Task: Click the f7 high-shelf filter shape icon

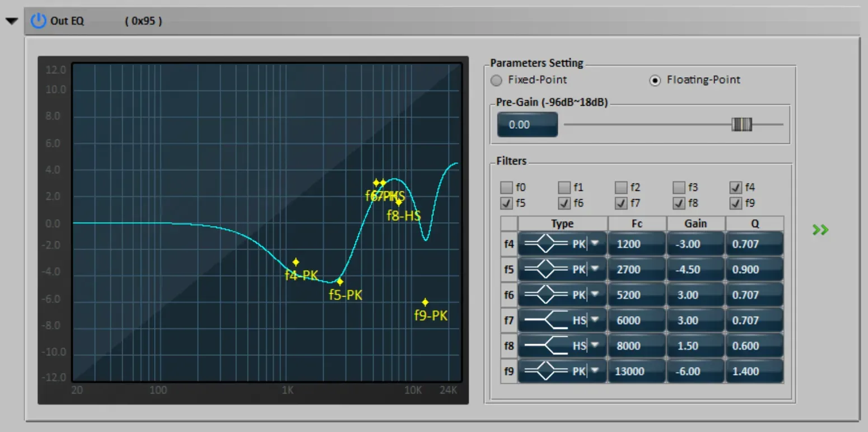Action: [x=547, y=320]
